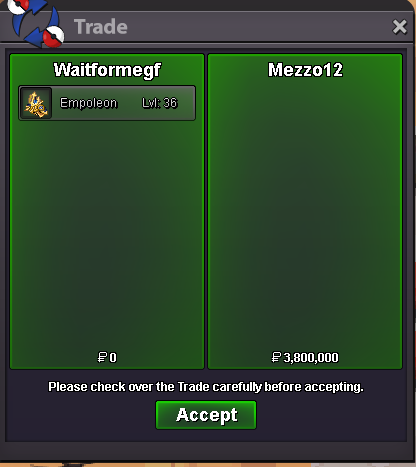416x467 pixels.
Task: Click the 'Please check over the Trade' notice
Action: coord(206,387)
